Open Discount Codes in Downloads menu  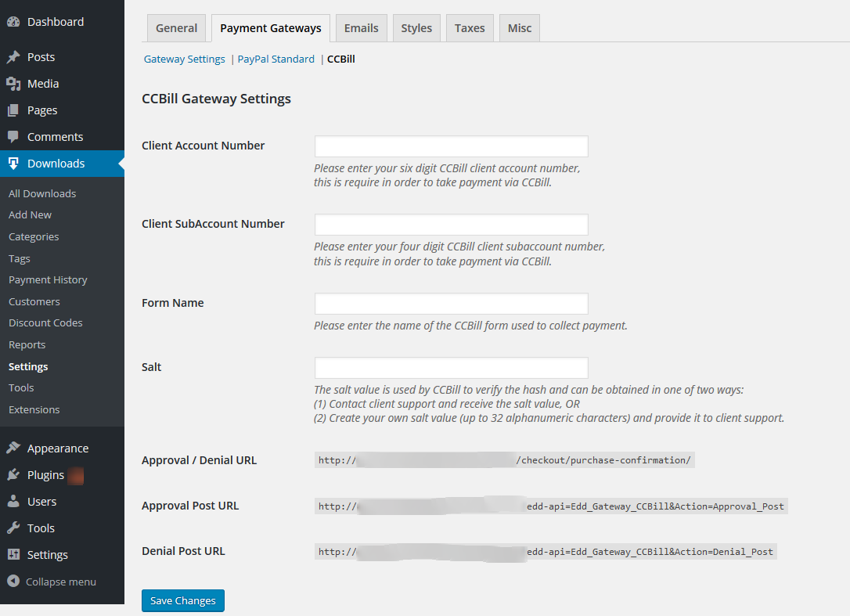45,322
